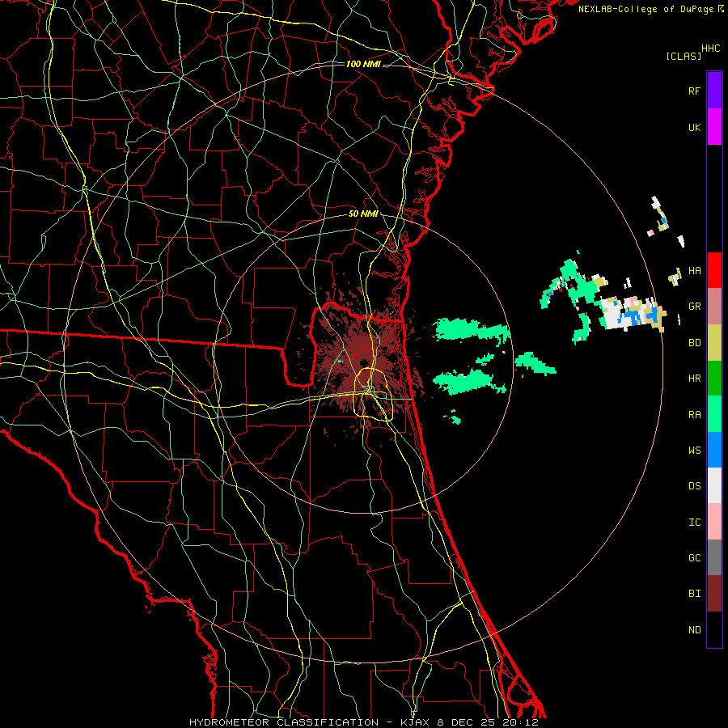Screen dimensions: 728x728
Task: Click the RF legend label
Action: coord(694,91)
